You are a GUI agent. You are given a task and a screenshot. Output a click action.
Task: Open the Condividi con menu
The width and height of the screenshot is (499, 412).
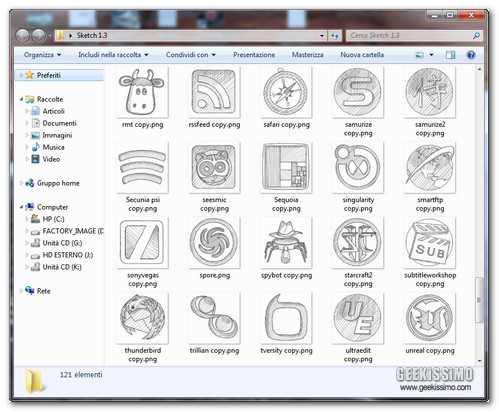(x=191, y=55)
